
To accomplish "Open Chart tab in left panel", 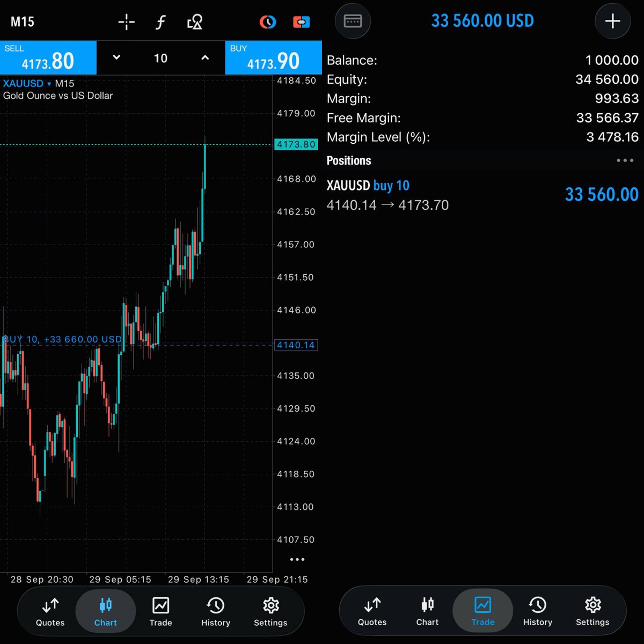I will coord(106,612).
